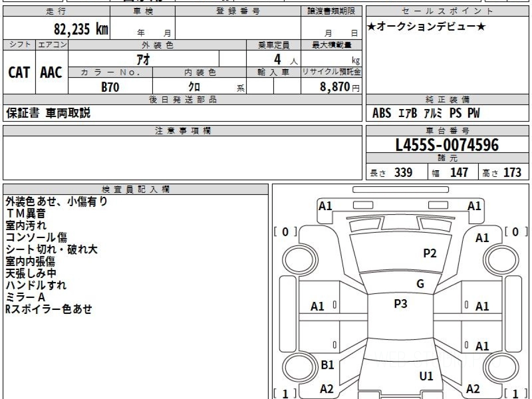Select the 車検 header cell
Screen dimensions: 532x399
click(143, 12)
